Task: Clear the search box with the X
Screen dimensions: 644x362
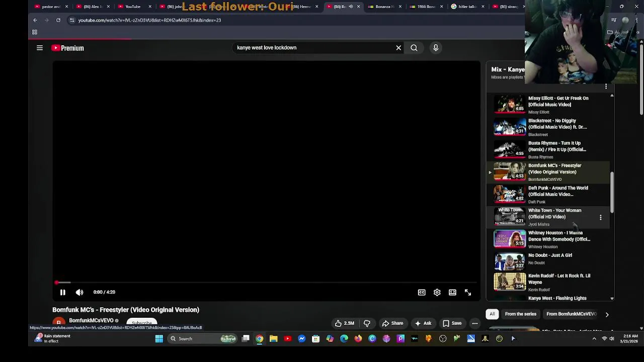Action: click(398, 48)
